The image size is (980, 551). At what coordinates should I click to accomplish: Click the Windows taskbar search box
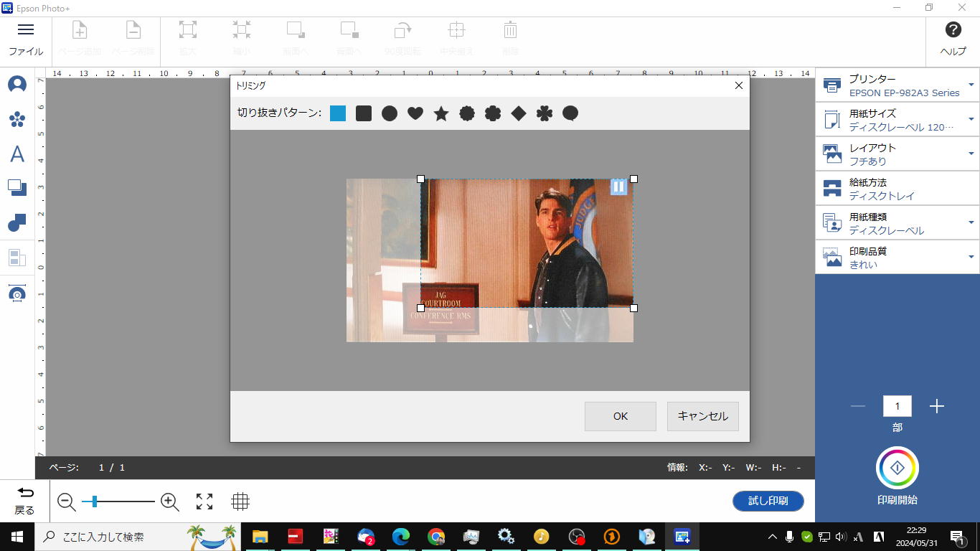139,537
